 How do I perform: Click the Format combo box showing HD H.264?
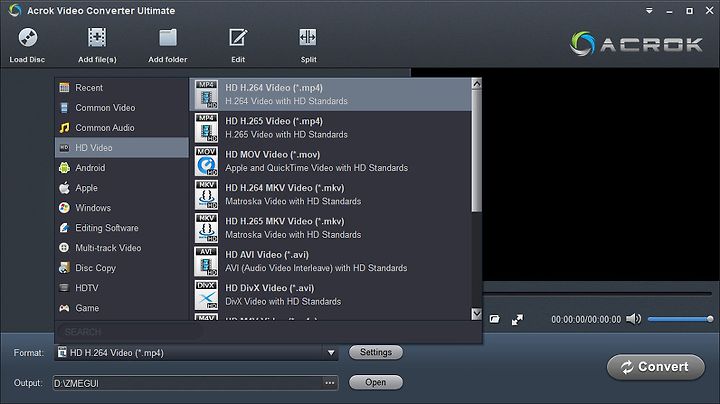[x=196, y=353]
